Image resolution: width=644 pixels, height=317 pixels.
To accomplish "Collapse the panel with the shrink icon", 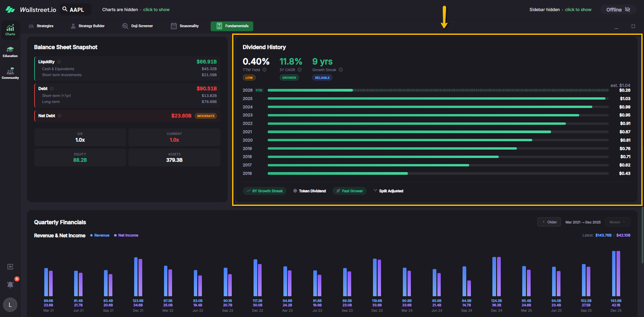I will tap(633, 26).
